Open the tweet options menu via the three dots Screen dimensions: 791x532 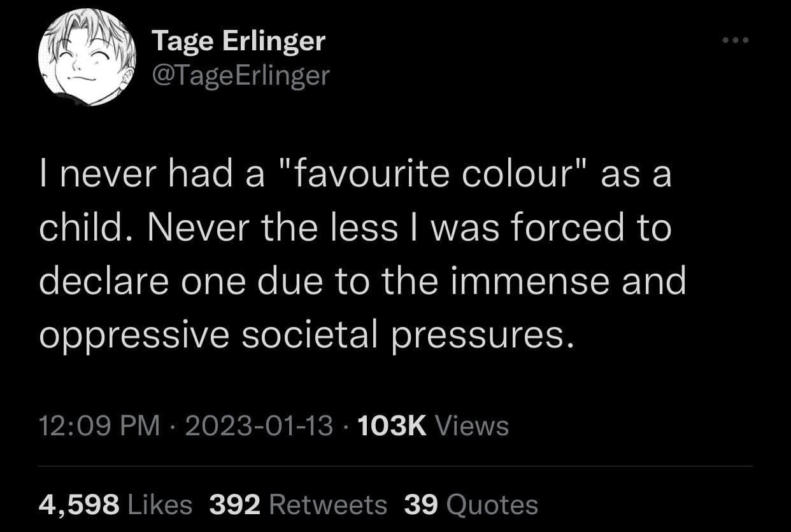pos(736,39)
